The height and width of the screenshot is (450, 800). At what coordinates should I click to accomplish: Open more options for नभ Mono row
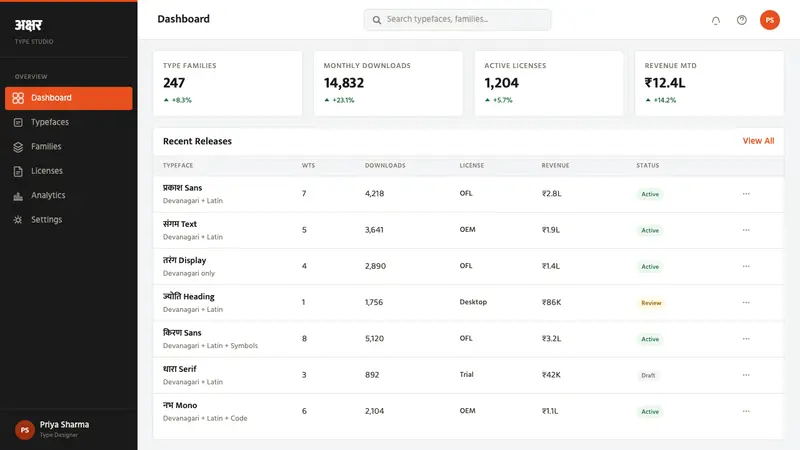pyautogui.click(x=746, y=411)
